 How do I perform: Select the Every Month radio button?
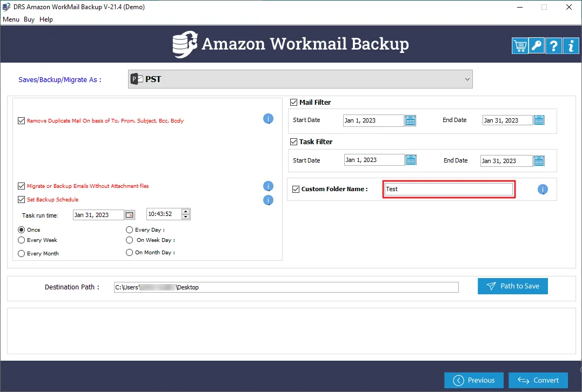point(21,254)
